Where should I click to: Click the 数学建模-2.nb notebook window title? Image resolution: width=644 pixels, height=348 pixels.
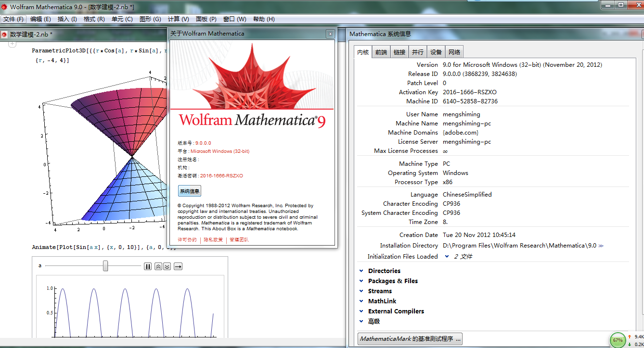(31, 34)
